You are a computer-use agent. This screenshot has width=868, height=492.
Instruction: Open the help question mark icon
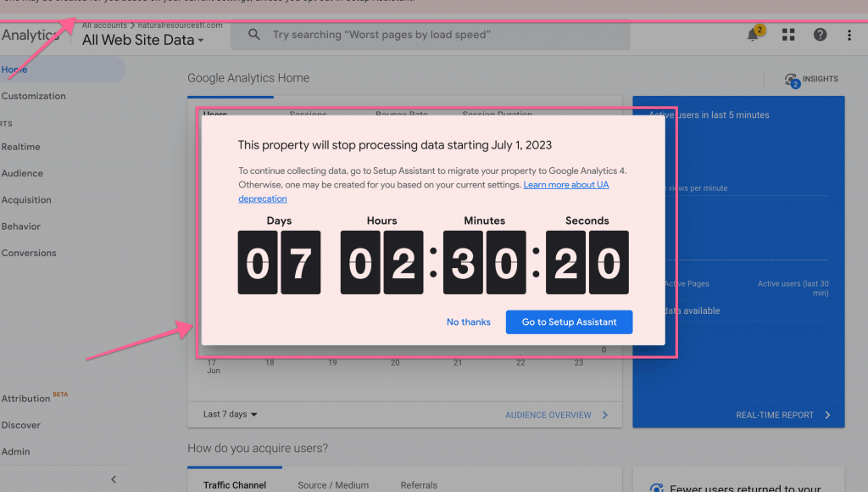point(820,35)
